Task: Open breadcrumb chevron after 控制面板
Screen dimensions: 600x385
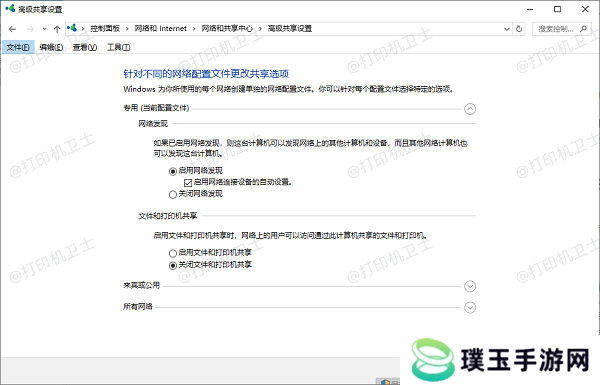Action: click(x=127, y=29)
